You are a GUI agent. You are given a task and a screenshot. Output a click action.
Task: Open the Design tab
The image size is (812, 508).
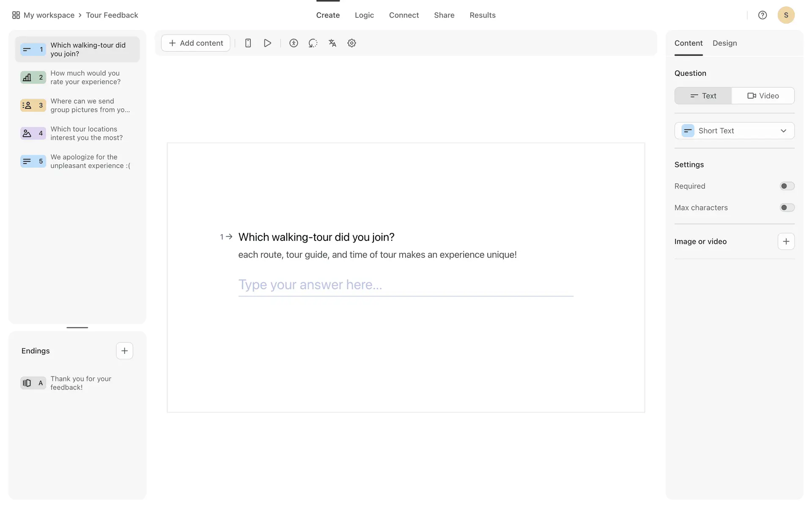pyautogui.click(x=724, y=43)
